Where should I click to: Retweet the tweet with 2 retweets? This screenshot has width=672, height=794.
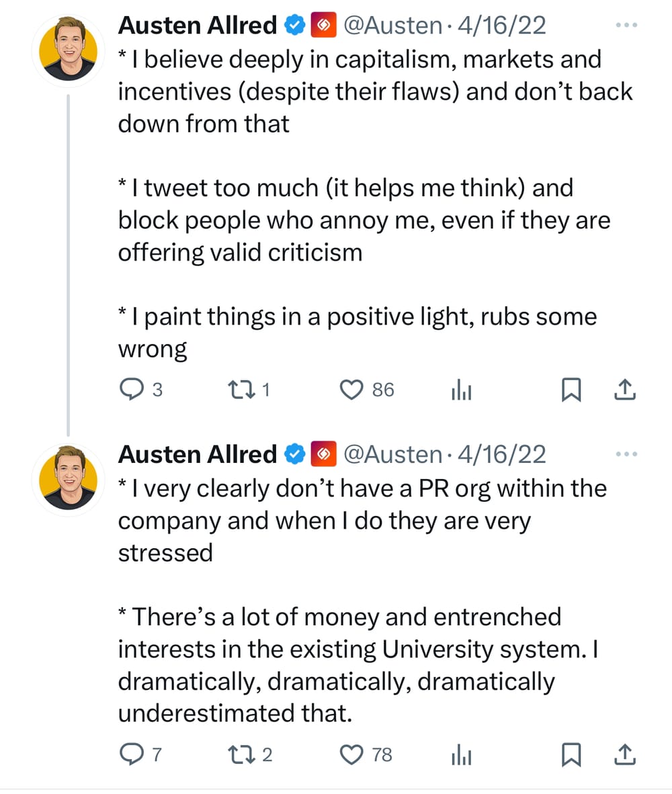click(239, 755)
